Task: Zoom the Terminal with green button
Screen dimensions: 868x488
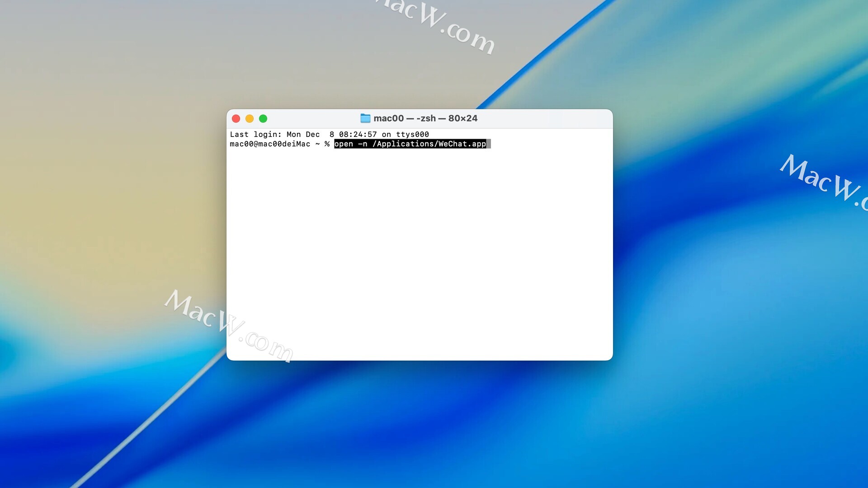Action: click(263, 118)
